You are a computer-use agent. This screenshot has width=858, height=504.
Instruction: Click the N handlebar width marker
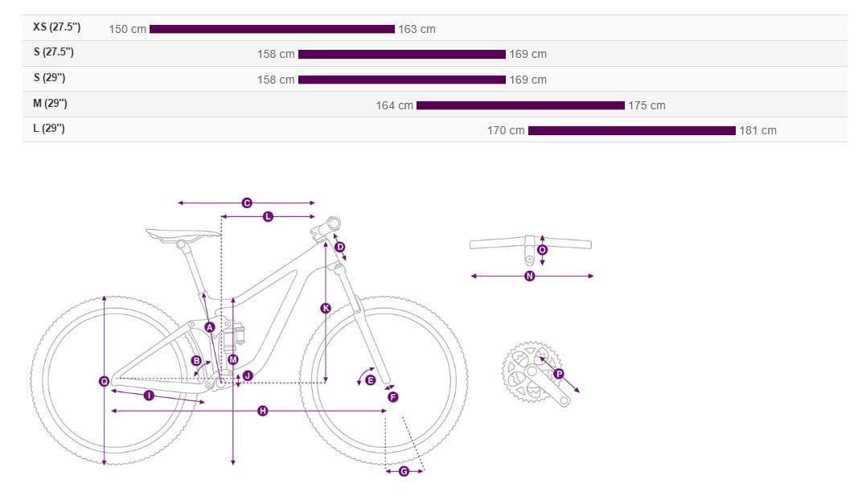pyautogui.click(x=529, y=277)
